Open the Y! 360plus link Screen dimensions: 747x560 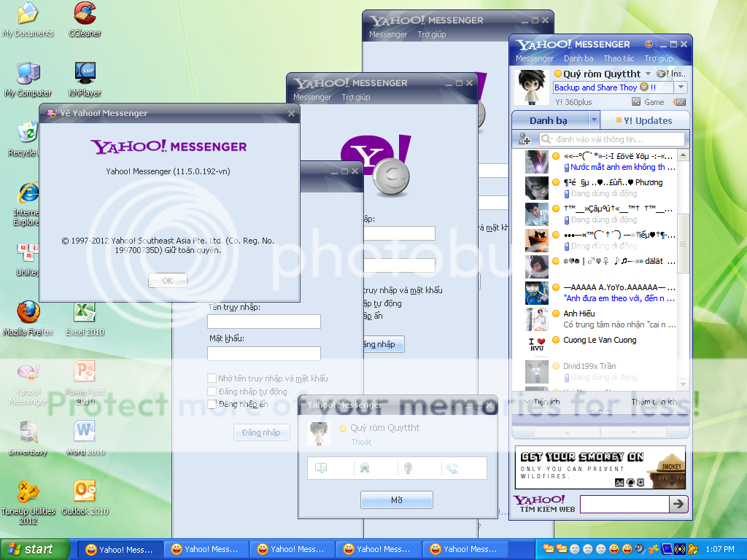click(573, 102)
